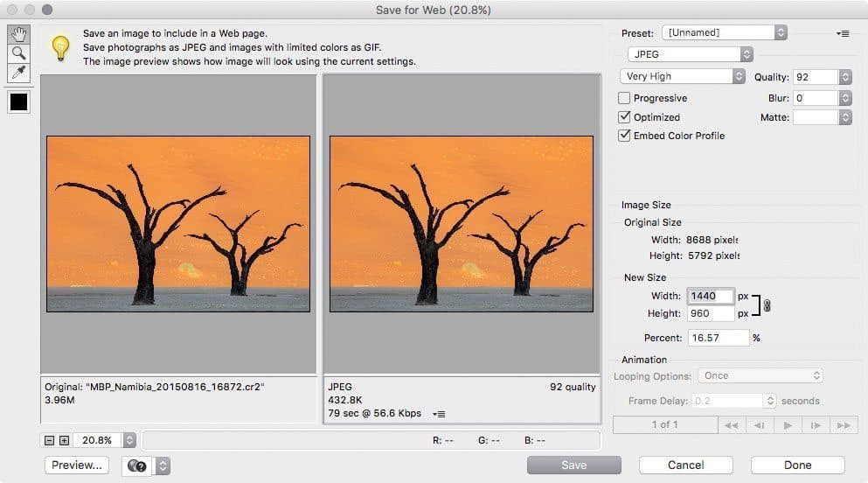Click the zoom in plus icon
Screen dimensions: 868x483
(64, 440)
